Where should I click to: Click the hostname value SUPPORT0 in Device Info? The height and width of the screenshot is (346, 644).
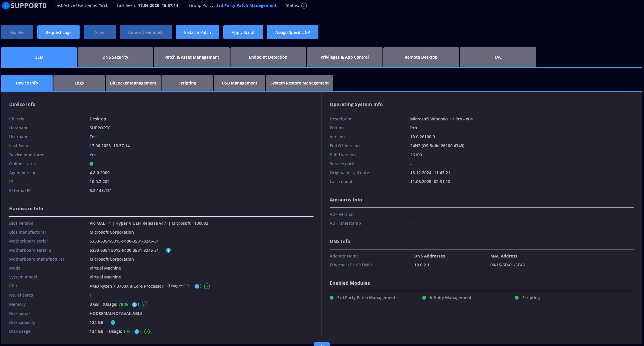tap(100, 128)
